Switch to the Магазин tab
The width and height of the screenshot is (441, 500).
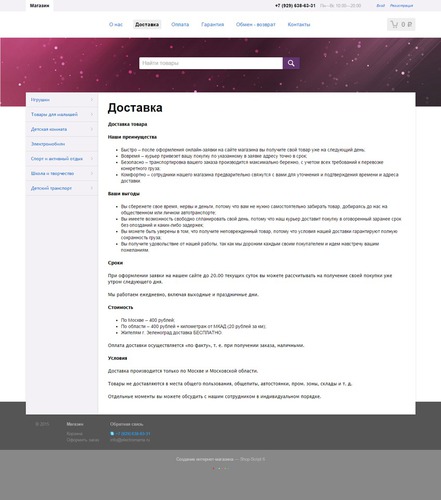[39, 6]
